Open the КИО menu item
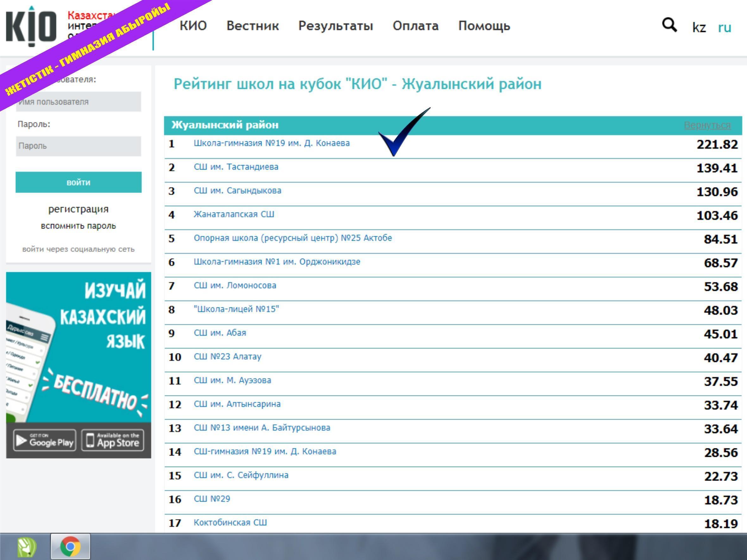Image resolution: width=747 pixels, height=560 pixels. click(x=193, y=26)
